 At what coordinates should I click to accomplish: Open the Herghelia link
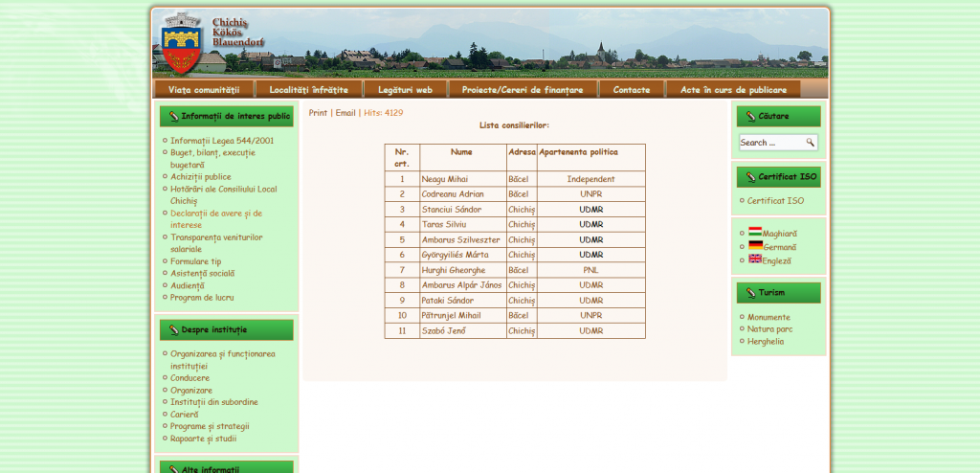[x=766, y=341]
